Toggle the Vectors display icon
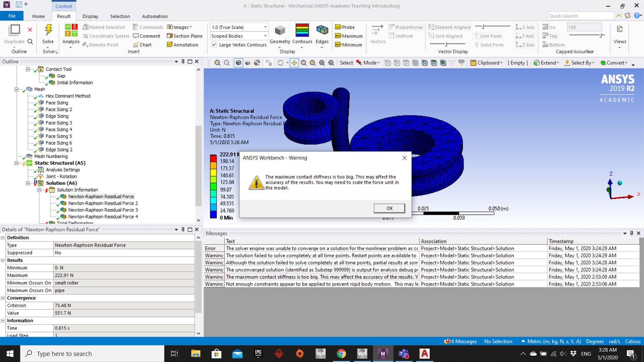This screenshot has height=362, width=644. pyautogui.click(x=377, y=30)
